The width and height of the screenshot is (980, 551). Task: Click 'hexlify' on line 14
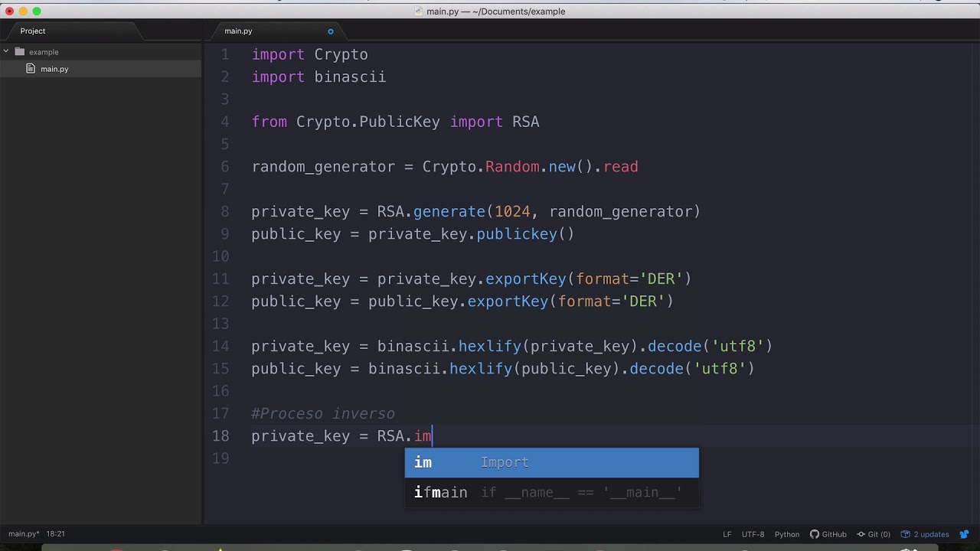(489, 346)
